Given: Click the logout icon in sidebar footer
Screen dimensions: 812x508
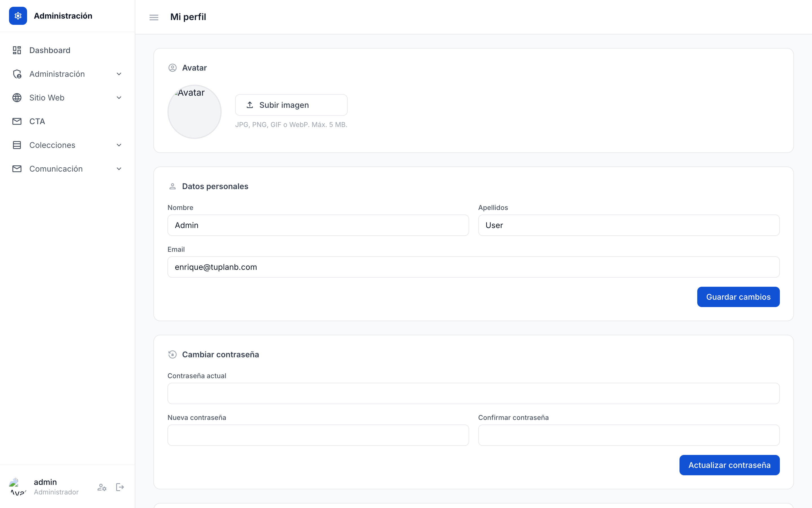Looking at the screenshot, I should pos(120,487).
